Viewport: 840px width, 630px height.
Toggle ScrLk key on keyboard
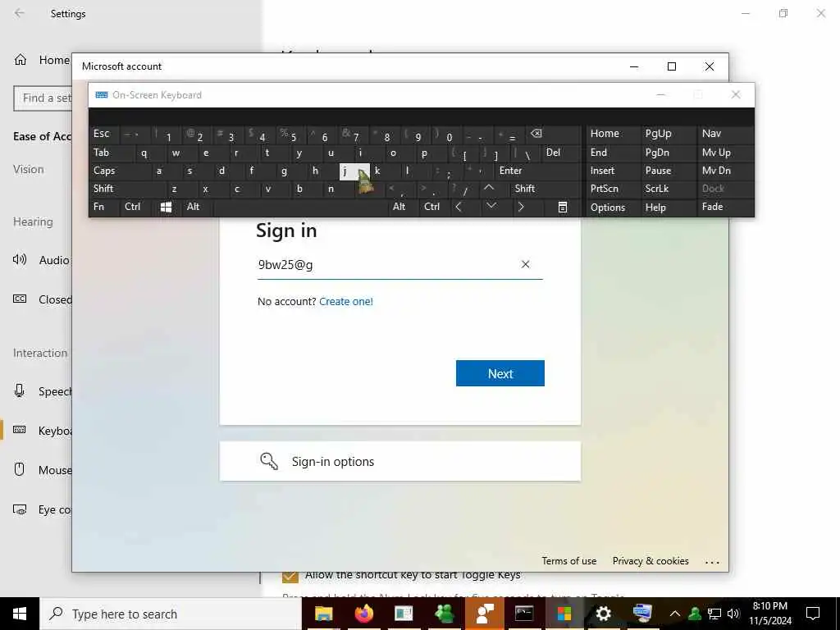coord(668,189)
